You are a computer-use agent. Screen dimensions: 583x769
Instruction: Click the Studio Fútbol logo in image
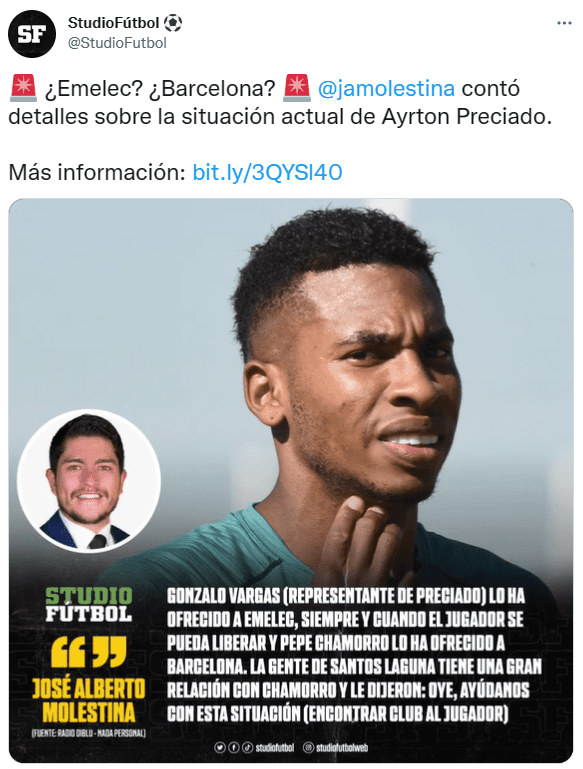coord(89,605)
